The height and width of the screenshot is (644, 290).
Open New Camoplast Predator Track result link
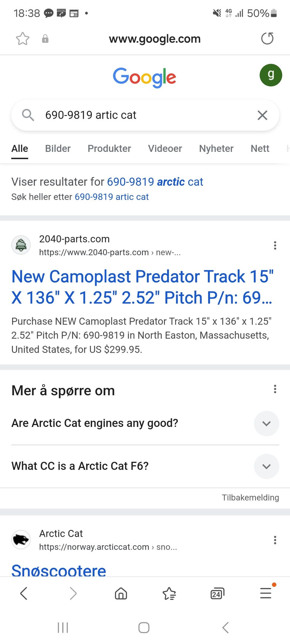pos(143,287)
